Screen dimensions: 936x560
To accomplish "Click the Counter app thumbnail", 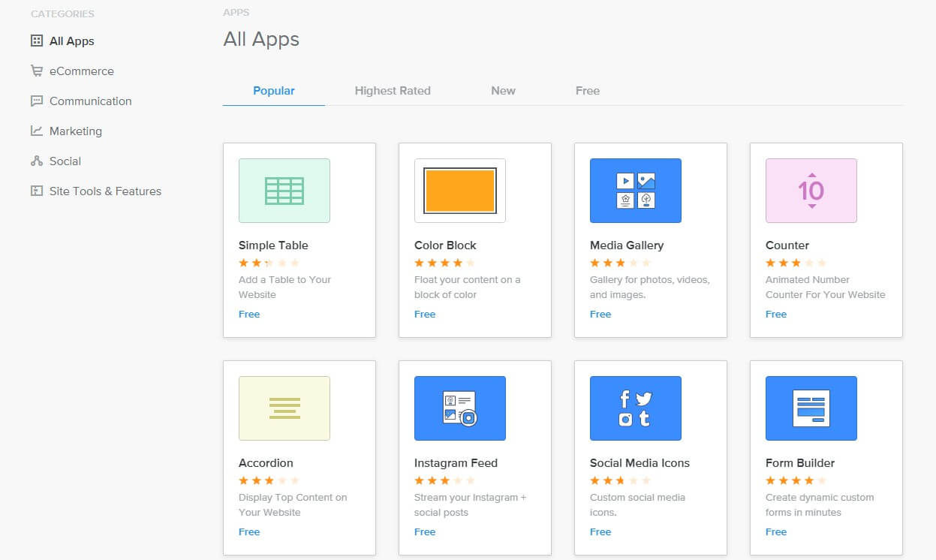I will pyautogui.click(x=811, y=191).
